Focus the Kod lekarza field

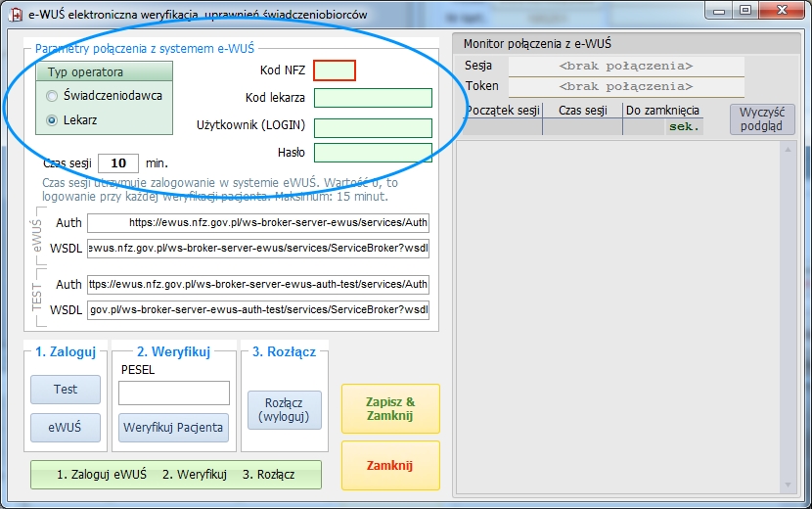[373, 98]
